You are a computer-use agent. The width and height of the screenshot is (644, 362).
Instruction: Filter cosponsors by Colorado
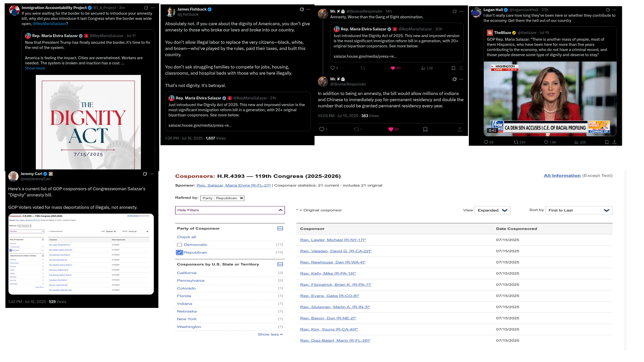point(186,288)
